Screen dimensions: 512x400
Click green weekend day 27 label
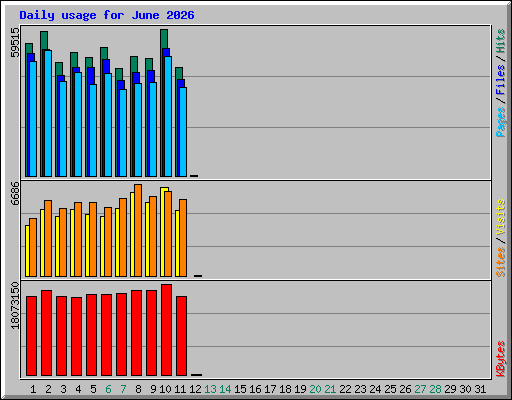point(420,389)
